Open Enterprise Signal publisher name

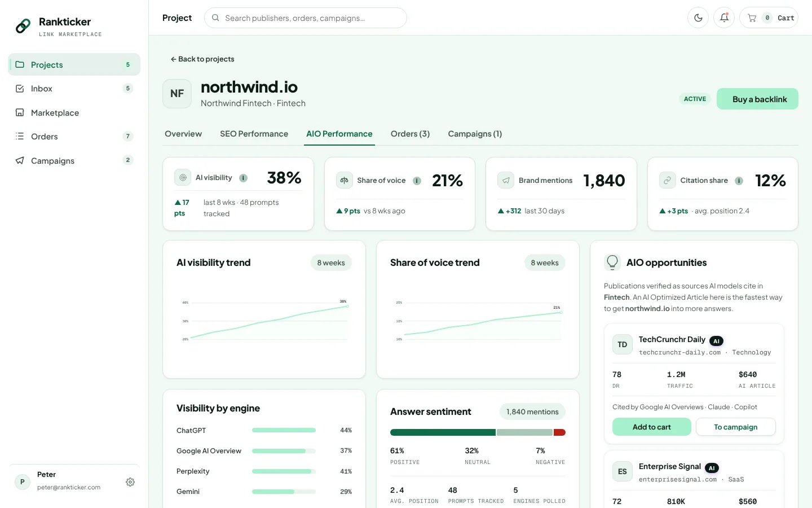pyautogui.click(x=670, y=466)
